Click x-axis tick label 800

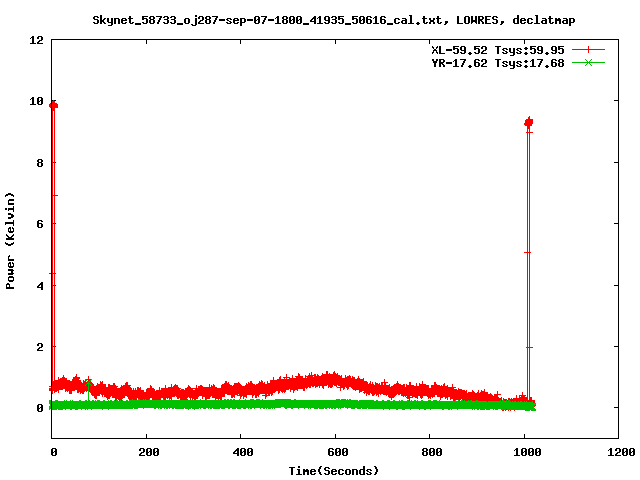click(432, 452)
